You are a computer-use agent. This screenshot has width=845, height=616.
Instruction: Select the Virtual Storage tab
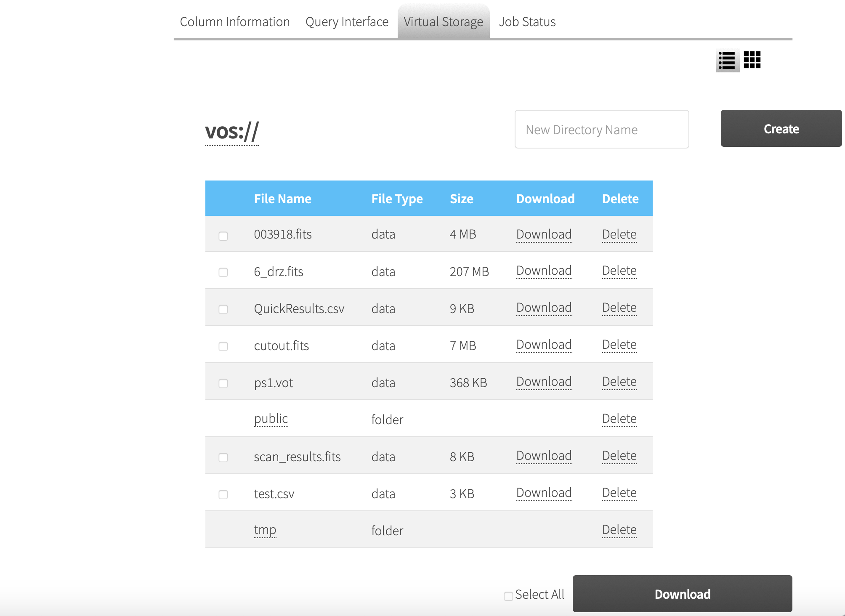[444, 22]
